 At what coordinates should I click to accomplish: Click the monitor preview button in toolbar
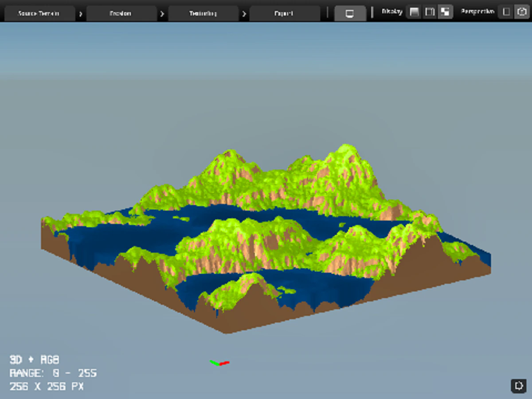pos(350,13)
